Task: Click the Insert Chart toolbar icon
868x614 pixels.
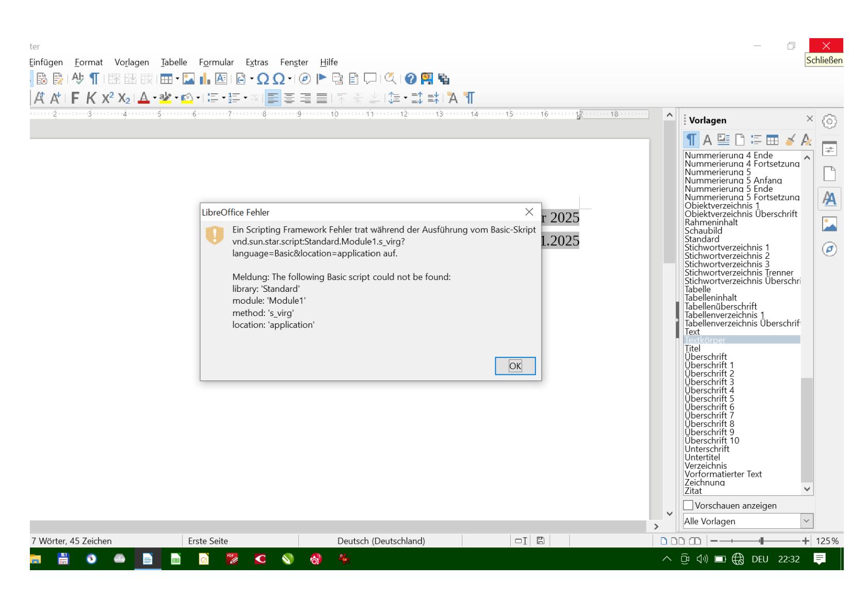Action: coord(205,79)
